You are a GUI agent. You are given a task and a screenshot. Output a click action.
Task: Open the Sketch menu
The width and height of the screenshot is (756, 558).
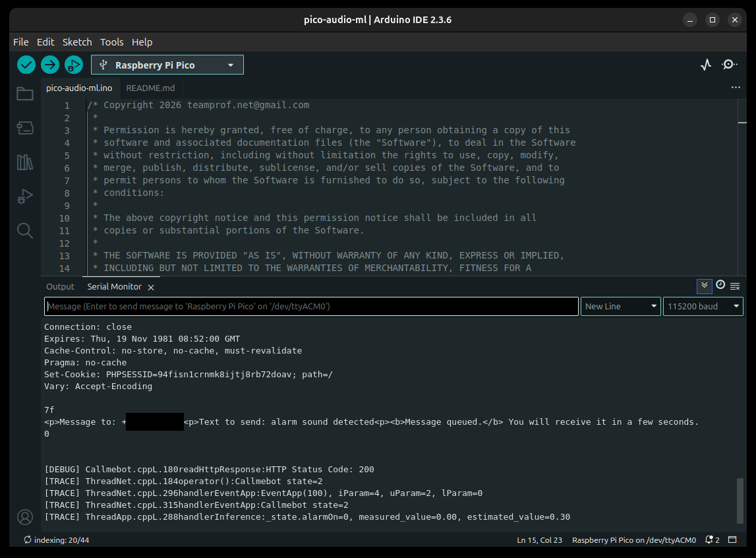click(77, 42)
